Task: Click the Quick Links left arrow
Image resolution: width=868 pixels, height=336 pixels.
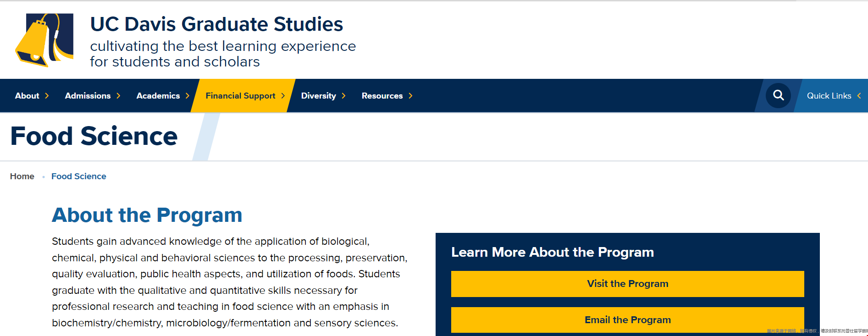Action: coord(859,96)
